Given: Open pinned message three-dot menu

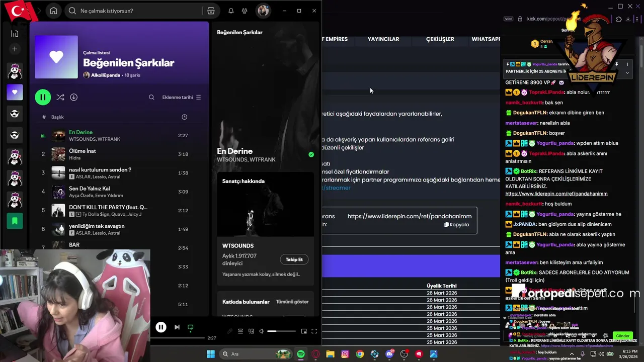Looking at the screenshot, I should (x=627, y=64).
